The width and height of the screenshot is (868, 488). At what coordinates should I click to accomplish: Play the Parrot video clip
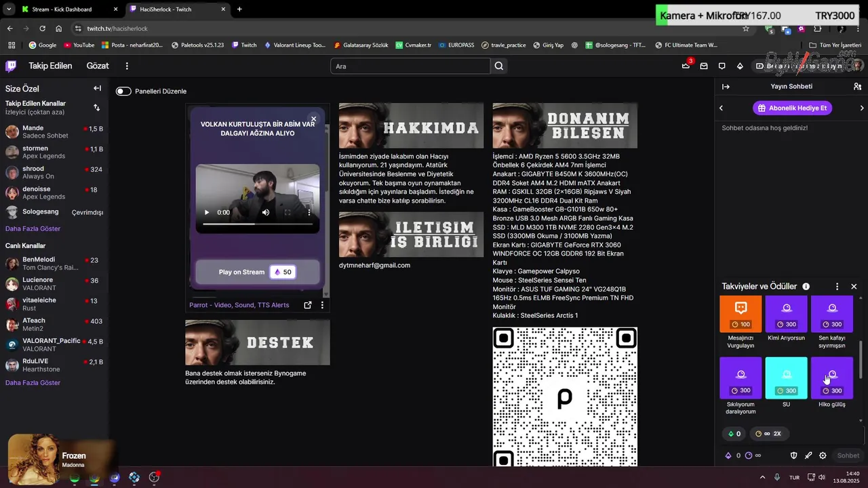click(x=207, y=212)
